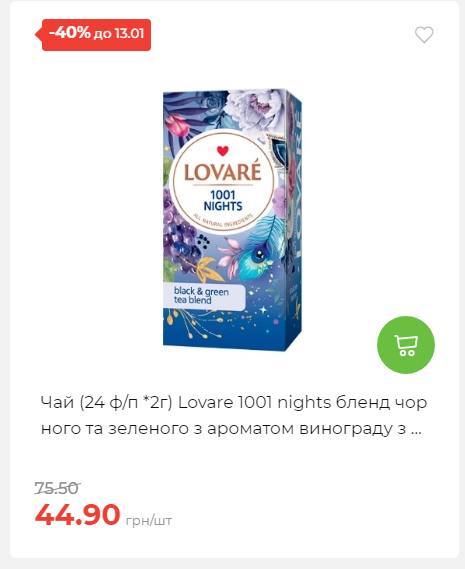Open the Lovare 1001 Nights product image
Screen dimensions: 465x569
(x=232, y=220)
